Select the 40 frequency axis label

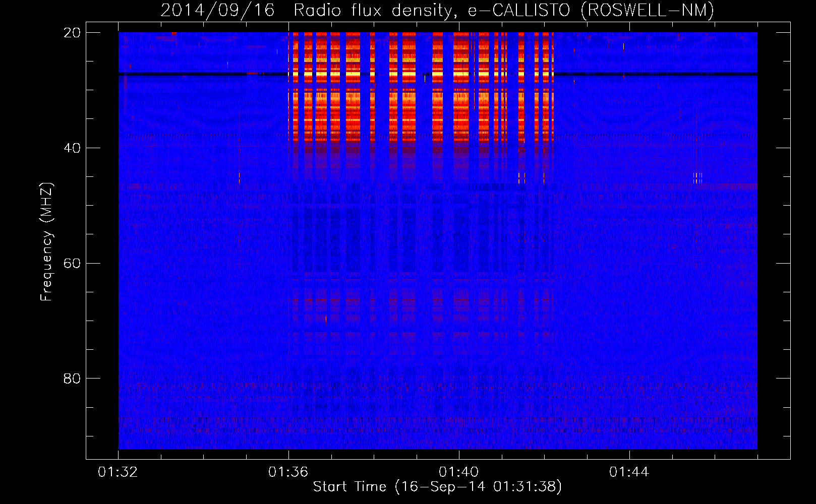[73, 148]
